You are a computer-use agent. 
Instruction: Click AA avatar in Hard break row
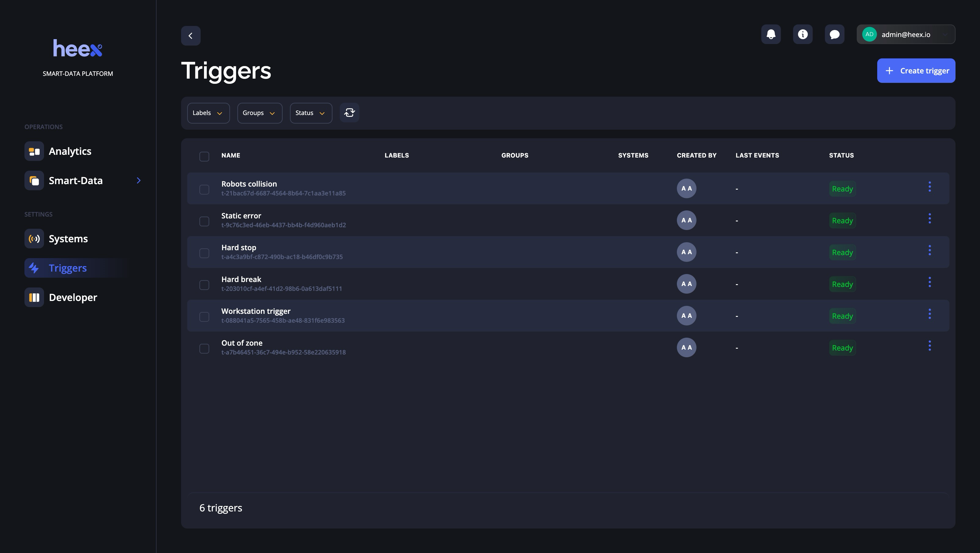[686, 284]
